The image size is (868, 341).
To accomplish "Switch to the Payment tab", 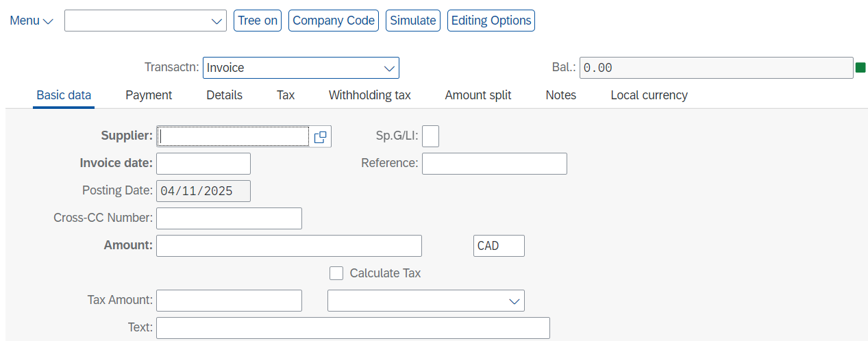I will click(x=149, y=95).
